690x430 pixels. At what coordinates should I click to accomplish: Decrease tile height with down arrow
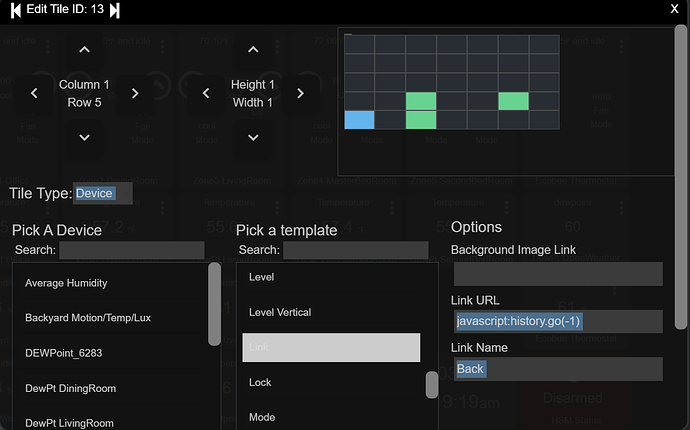click(253, 137)
